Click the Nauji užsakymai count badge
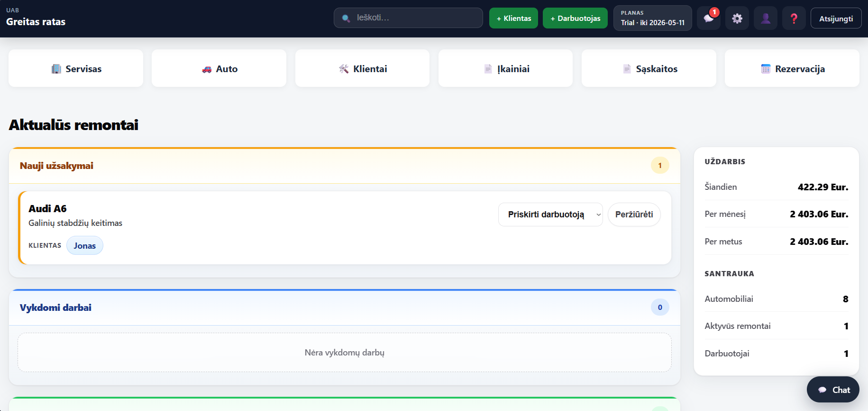This screenshot has width=868, height=411. [x=660, y=165]
